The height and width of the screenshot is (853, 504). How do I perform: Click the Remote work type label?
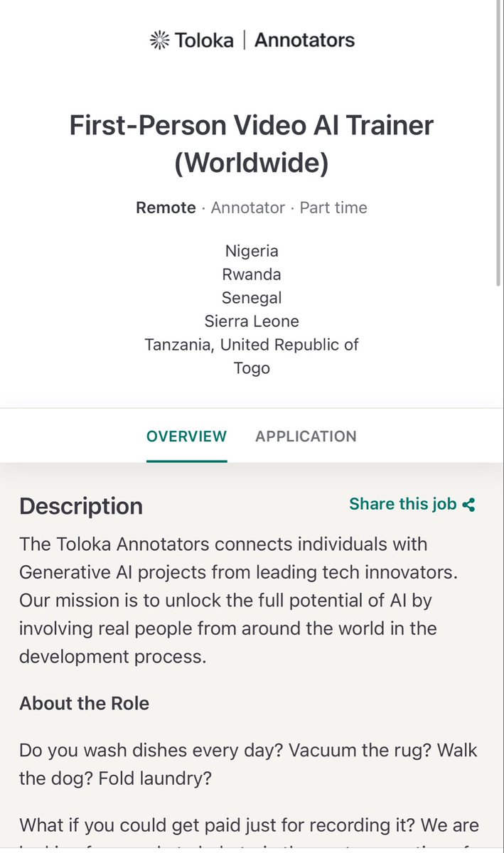click(166, 208)
